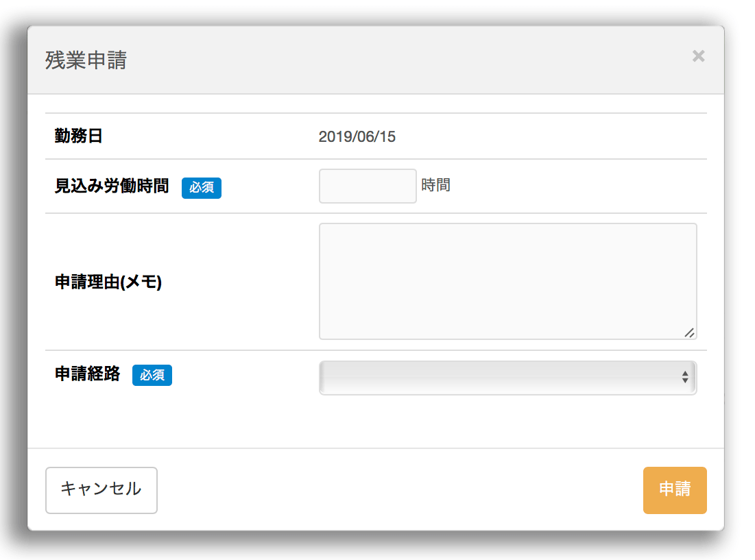The image size is (755, 560).
Task: Click the 時間 unit text after input
Action: click(435, 185)
